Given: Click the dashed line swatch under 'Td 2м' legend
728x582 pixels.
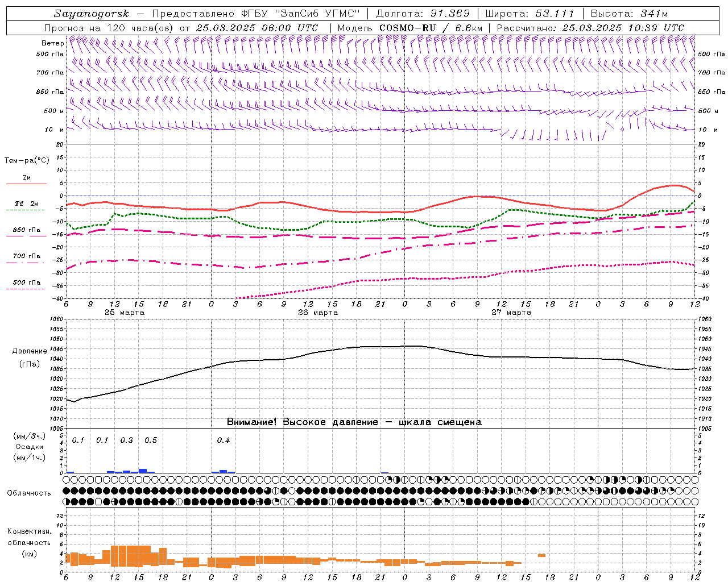Looking at the screenshot, I should tap(26, 210).
